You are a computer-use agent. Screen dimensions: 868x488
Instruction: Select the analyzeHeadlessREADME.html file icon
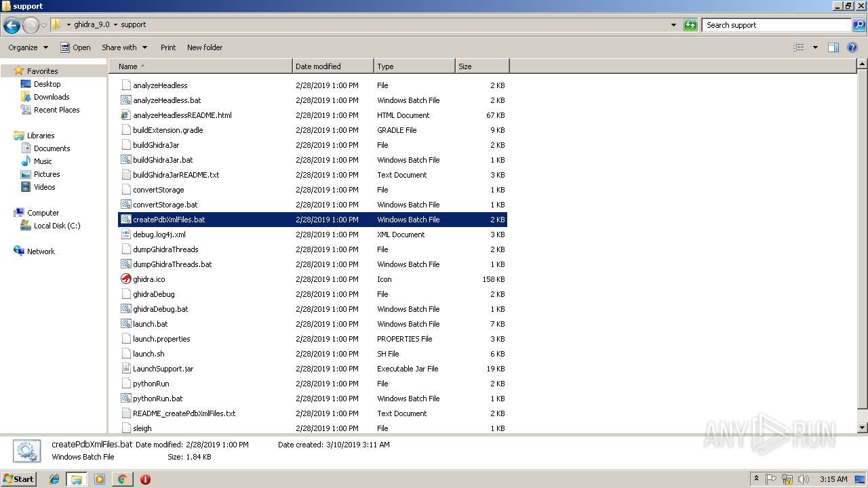click(x=125, y=115)
